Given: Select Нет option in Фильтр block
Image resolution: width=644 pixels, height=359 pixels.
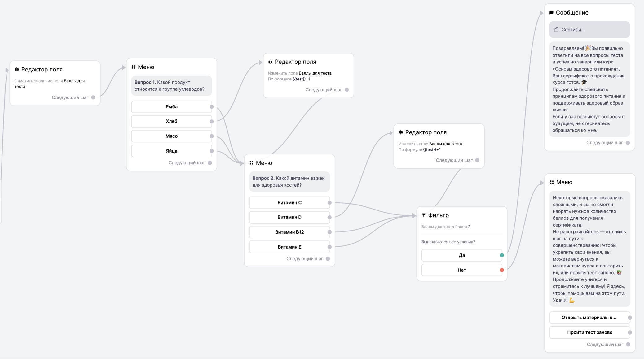Looking at the screenshot, I should 461,270.
